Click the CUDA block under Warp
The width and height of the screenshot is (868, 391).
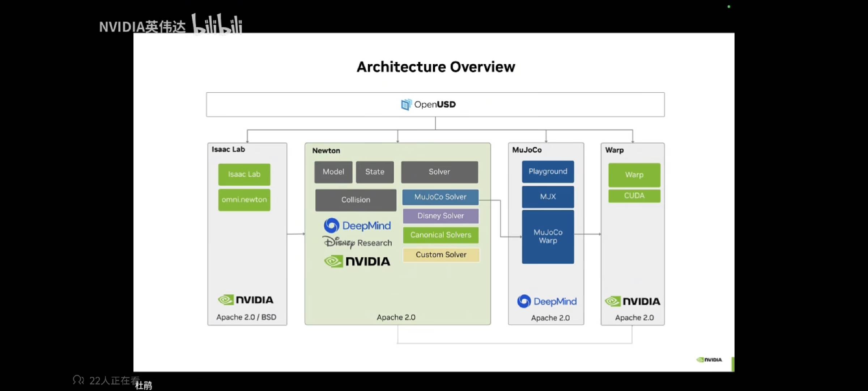tap(634, 196)
